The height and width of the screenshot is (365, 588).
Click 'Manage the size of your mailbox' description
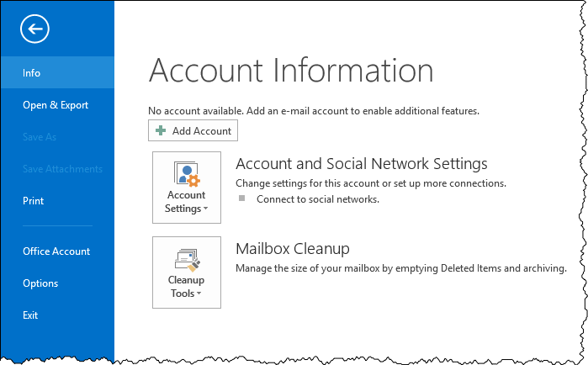[x=401, y=268]
